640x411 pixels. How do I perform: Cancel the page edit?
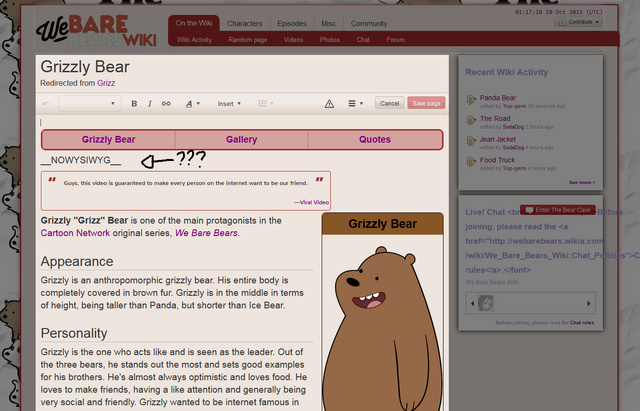point(389,103)
